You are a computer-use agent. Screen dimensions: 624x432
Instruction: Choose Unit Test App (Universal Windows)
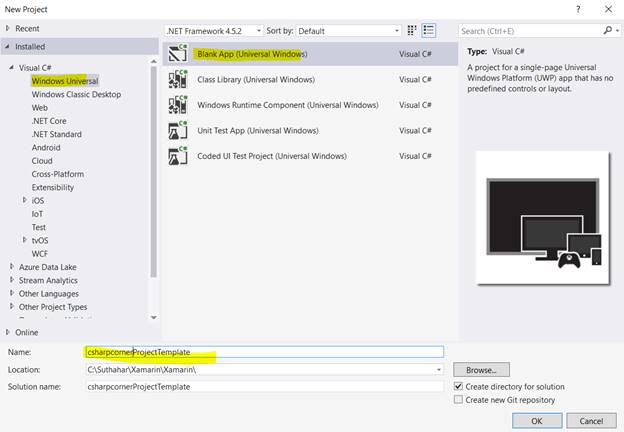click(258, 130)
